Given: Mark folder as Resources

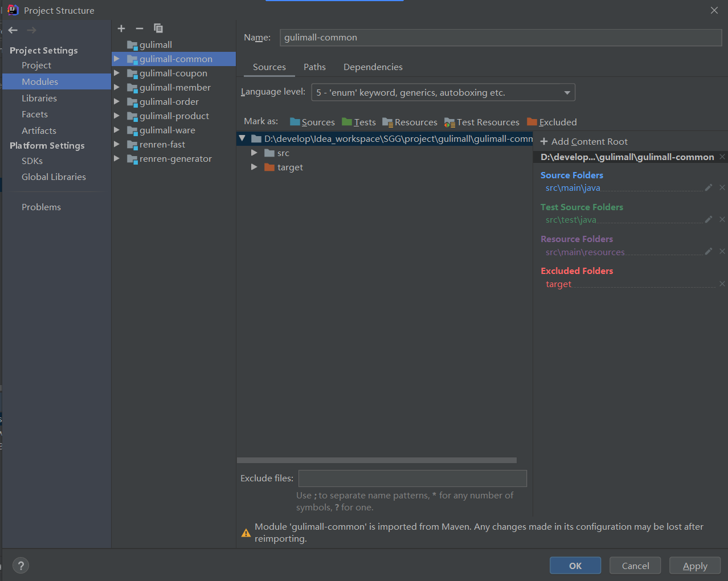Looking at the screenshot, I should pyautogui.click(x=410, y=122).
